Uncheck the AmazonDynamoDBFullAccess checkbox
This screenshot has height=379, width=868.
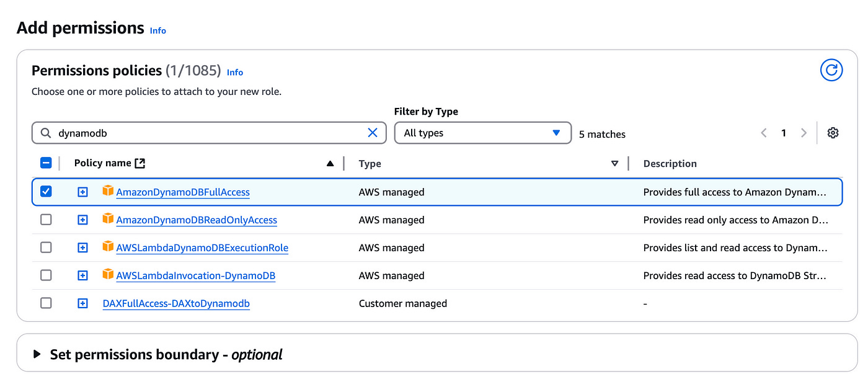point(46,192)
